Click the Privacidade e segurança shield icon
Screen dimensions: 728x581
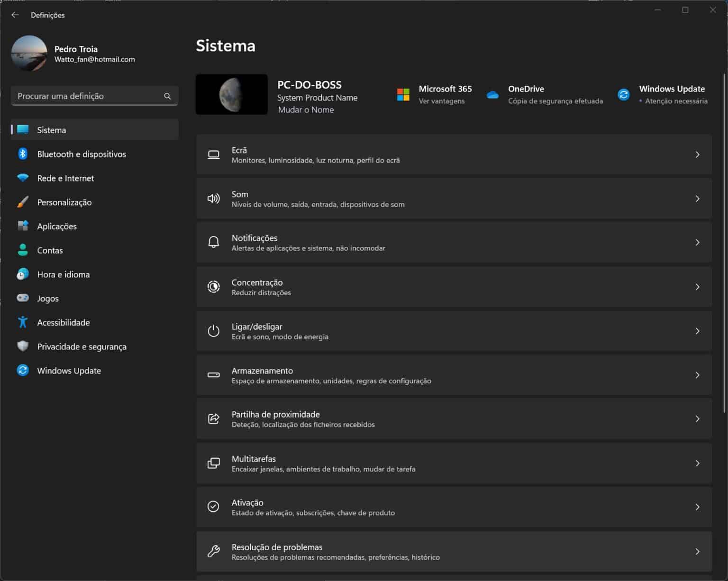pos(23,346)
